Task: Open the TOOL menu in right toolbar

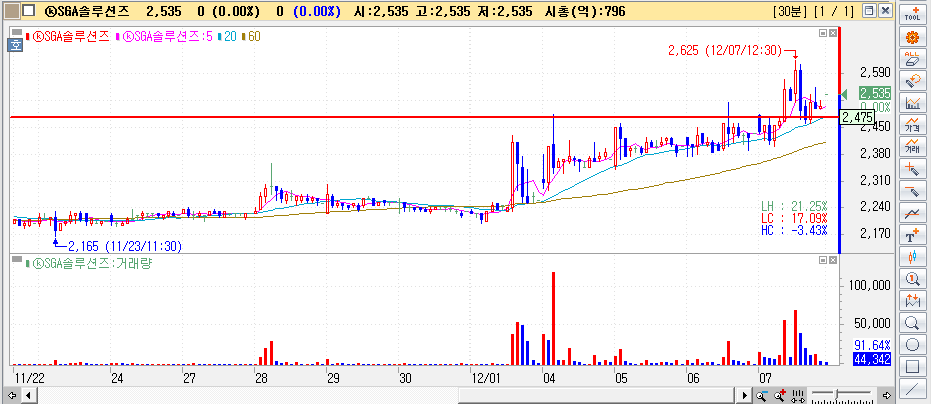Action: [911, 12]
